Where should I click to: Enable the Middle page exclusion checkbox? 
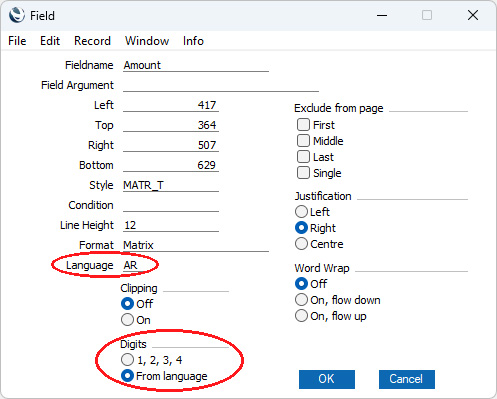[303, 141]
